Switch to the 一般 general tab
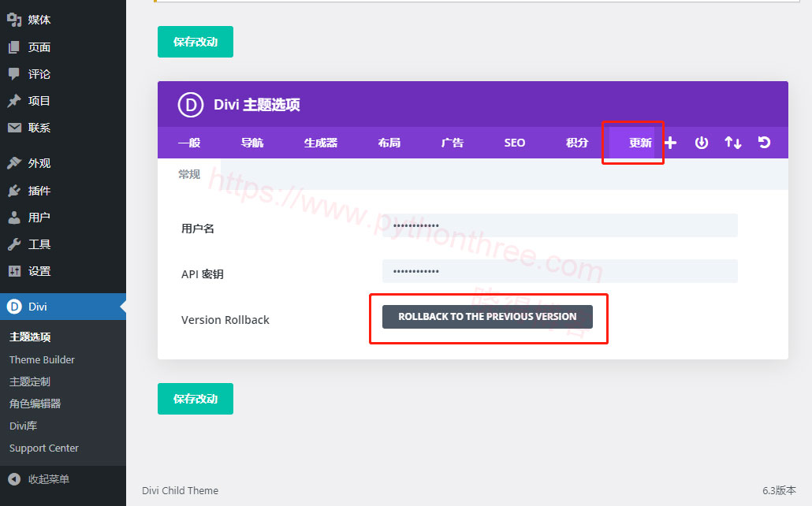812x506 pixels. coord(189,143)
